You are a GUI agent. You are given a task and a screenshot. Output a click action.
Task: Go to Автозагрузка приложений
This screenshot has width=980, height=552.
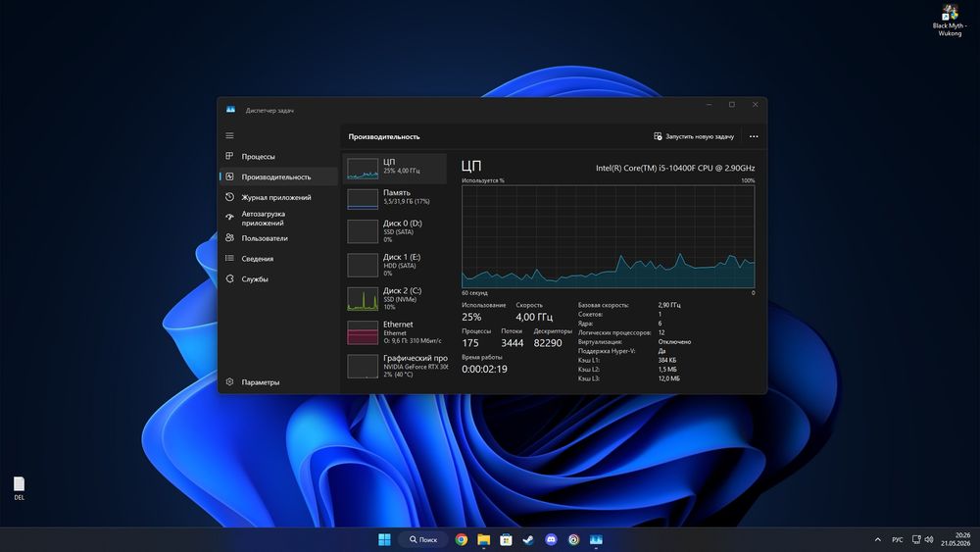[x=277, y=219]
